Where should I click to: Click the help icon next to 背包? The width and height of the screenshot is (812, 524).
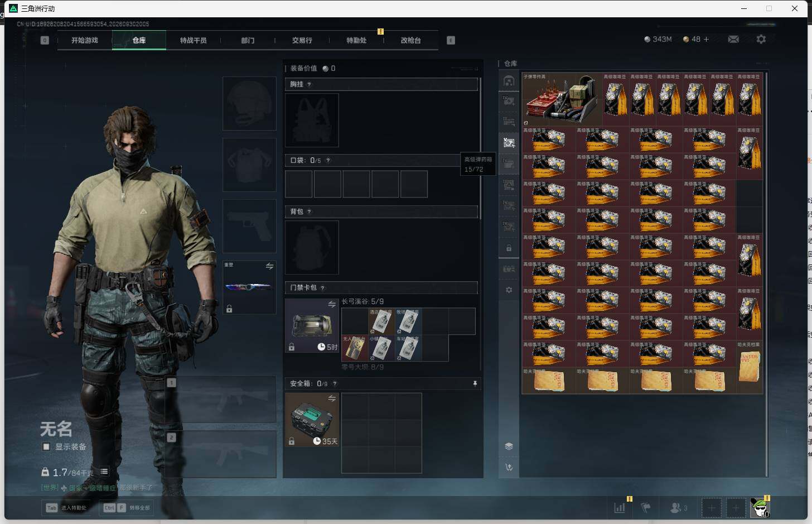pyautogui.click(x=309, y=211)
